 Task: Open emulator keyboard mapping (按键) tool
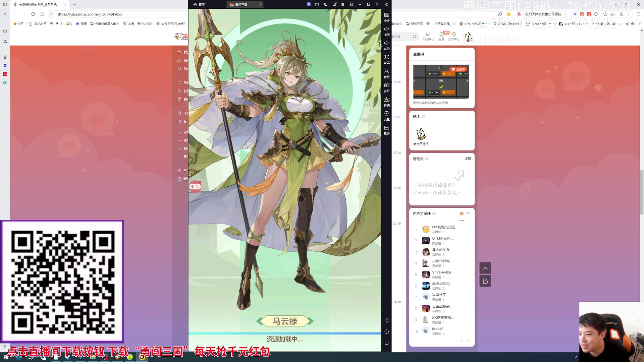[386, 17]
